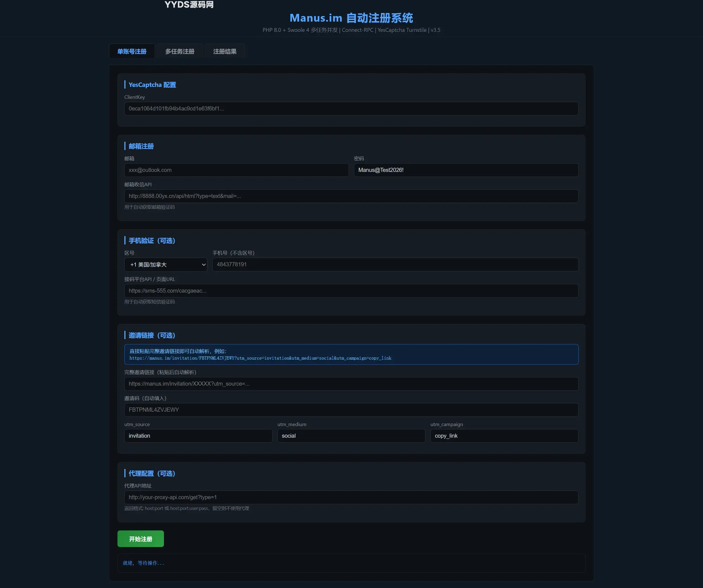Viewport: 703px width, 588px height.
Task: Click the utm_medium label
Action: (x=292, y=424)
